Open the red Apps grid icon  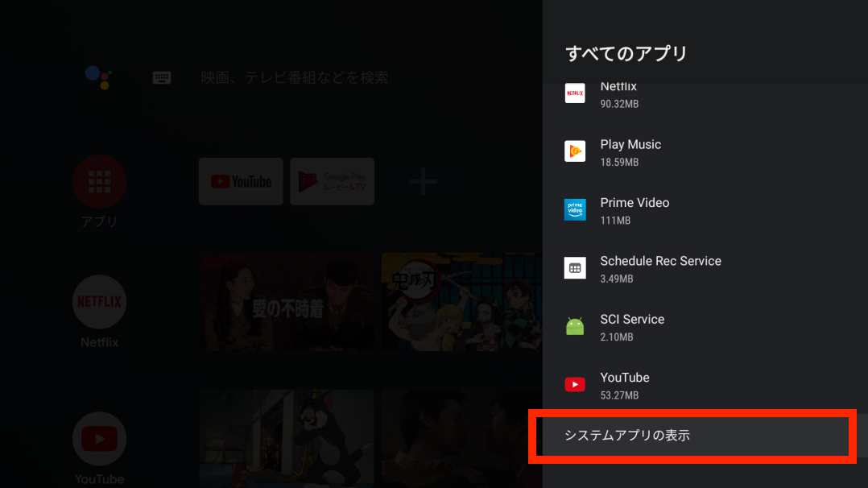[100, 182]
